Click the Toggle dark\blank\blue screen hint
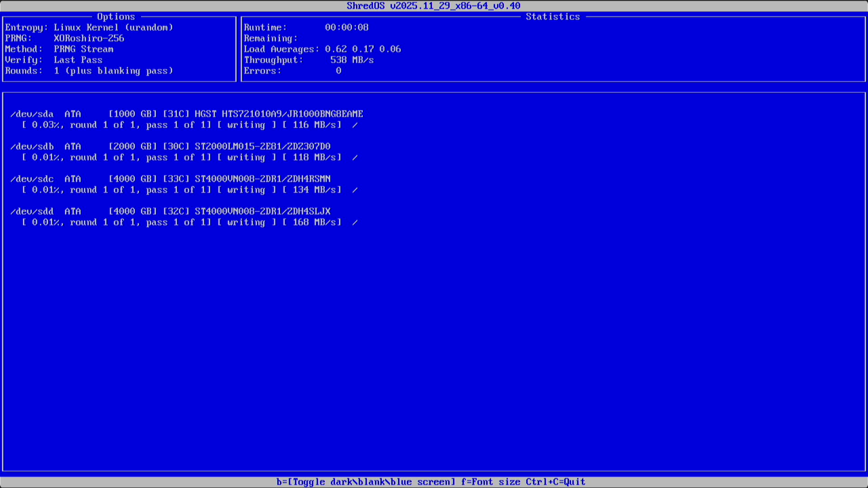Viewport: 868px width, 488px height. 366,482
